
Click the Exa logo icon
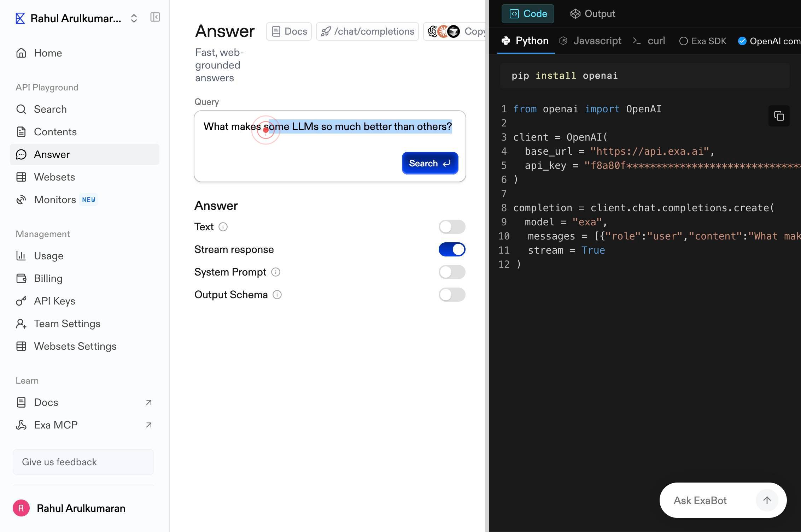(x=20, y=18)
